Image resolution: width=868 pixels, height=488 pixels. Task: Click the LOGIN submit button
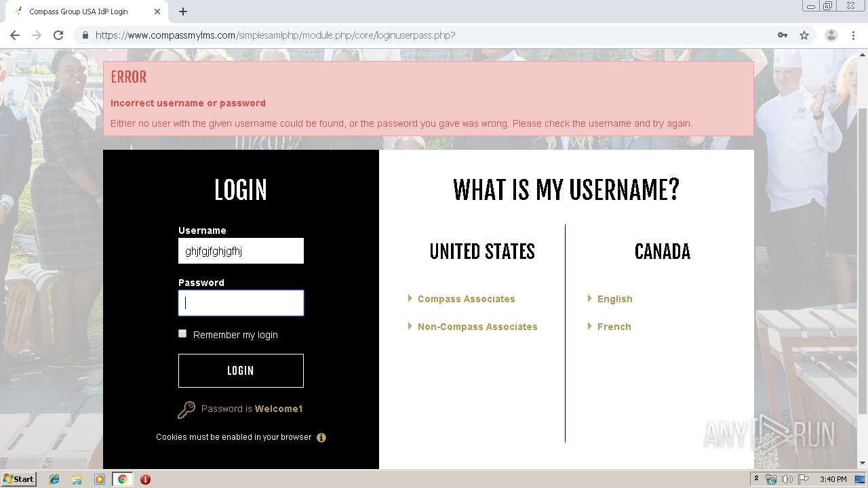coord(241,371)
